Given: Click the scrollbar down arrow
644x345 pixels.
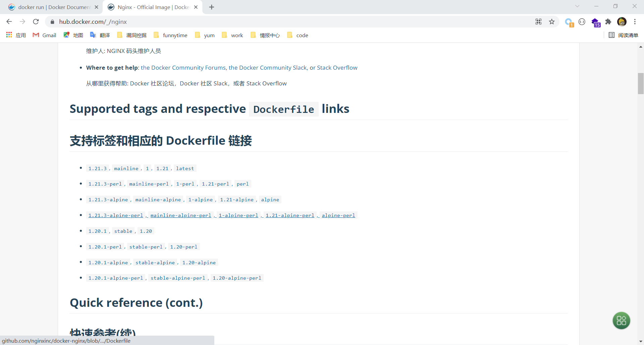Looking at the screenshot, I should tap(641, 341).
